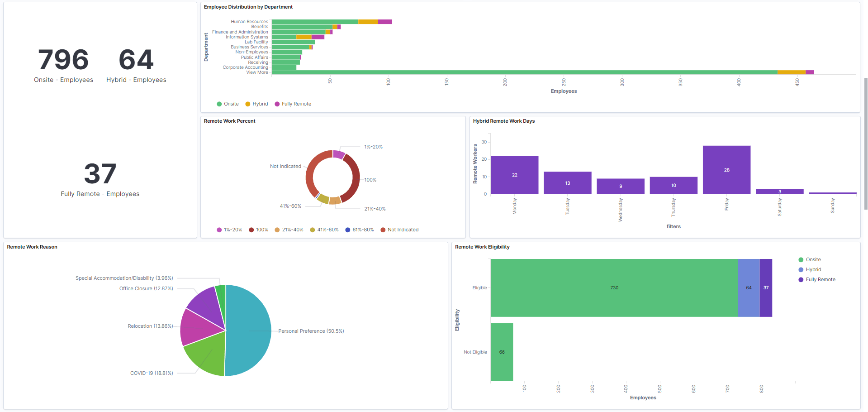The image size is (868, 412).
Task: Expand the Human Resources bar details
Action: 317,21
